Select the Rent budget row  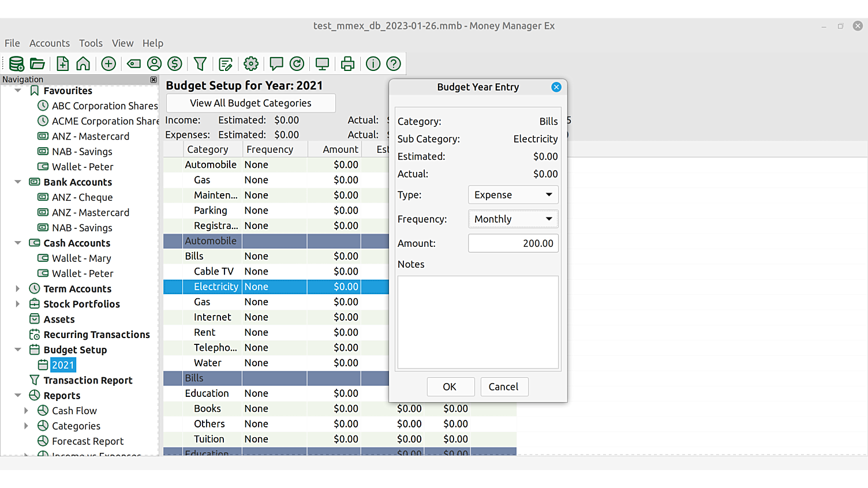[276, 332]
